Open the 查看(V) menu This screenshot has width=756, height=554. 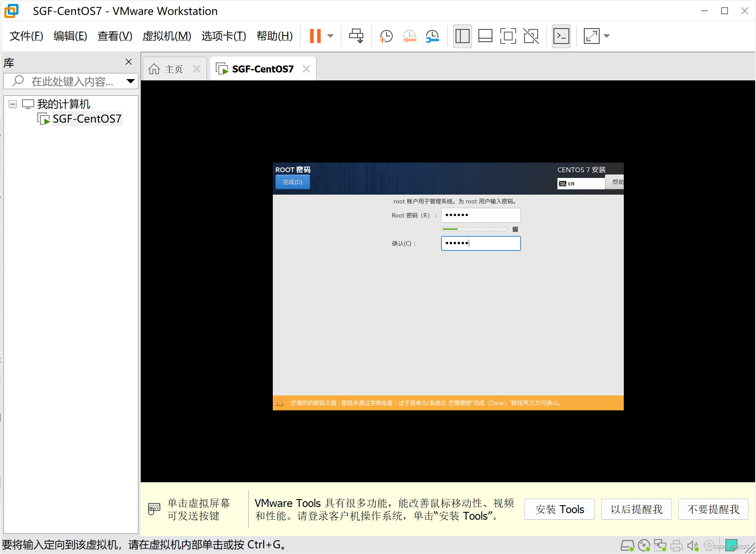[x=115, y=36]
